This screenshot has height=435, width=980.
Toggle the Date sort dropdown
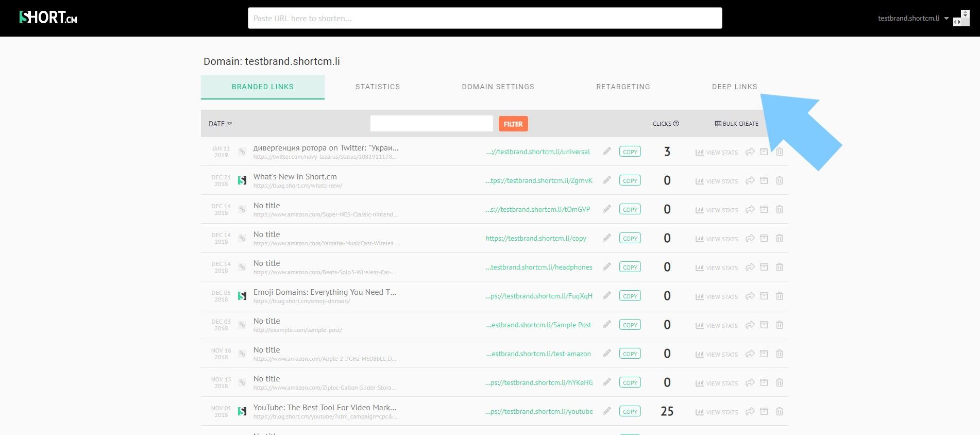pyautogui.click(x=221, y=124)
